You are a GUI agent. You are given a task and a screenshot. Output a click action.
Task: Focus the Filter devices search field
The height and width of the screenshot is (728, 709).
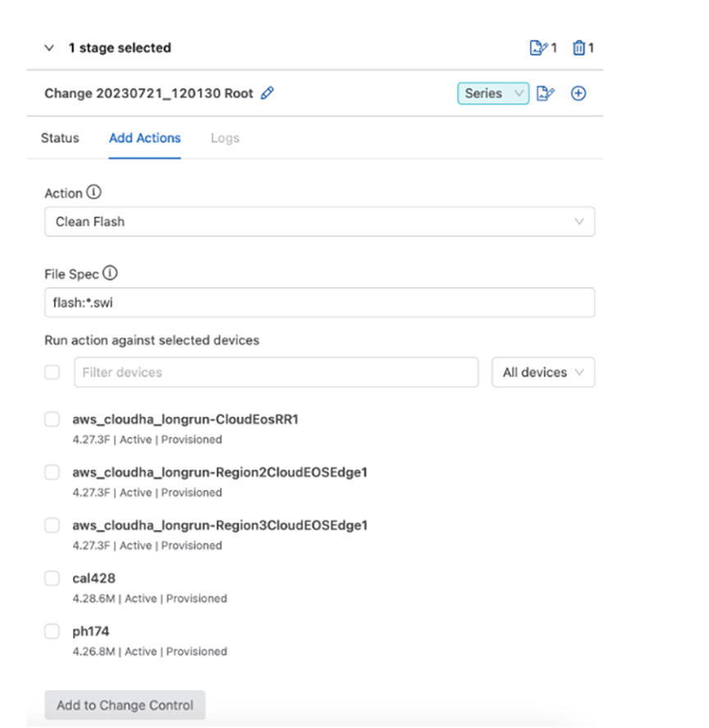277,372
